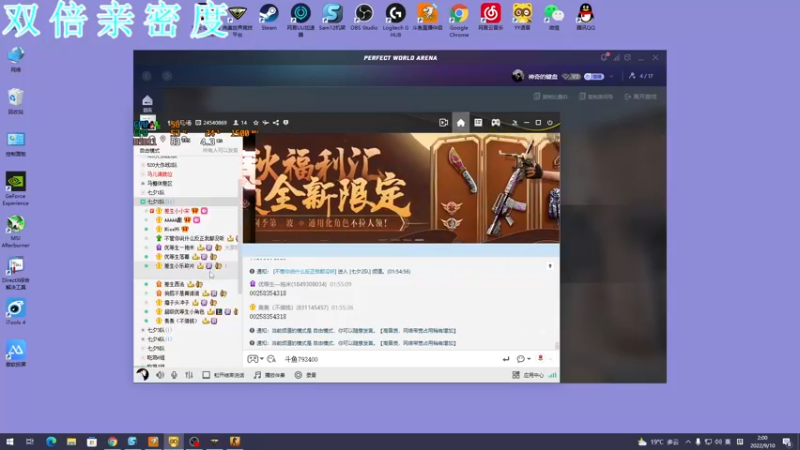Open the audio mixer sliders icon
800x450 pixels.
point(189,375)
